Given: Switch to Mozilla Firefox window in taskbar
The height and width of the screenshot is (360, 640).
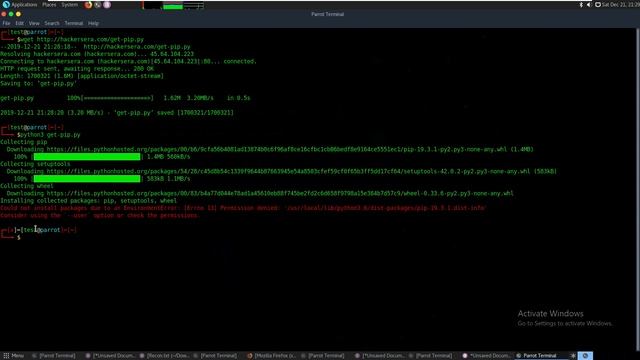Looking at the screenshot, I should tap(272, 356).
